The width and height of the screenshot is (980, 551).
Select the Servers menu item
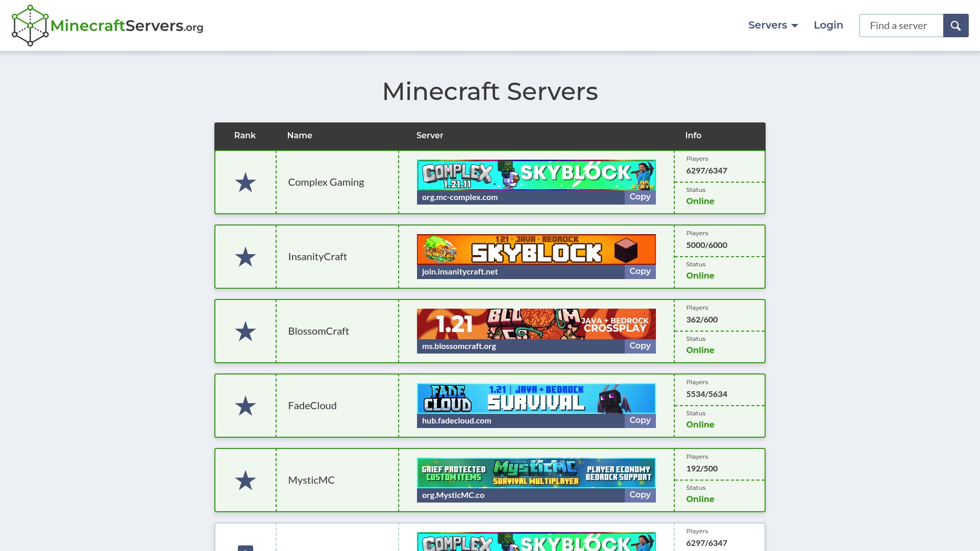[x=767, y=25]
